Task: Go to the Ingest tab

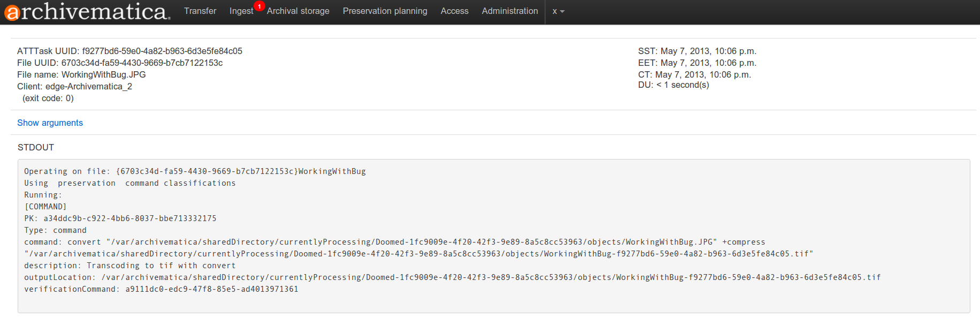Action: 241,11
